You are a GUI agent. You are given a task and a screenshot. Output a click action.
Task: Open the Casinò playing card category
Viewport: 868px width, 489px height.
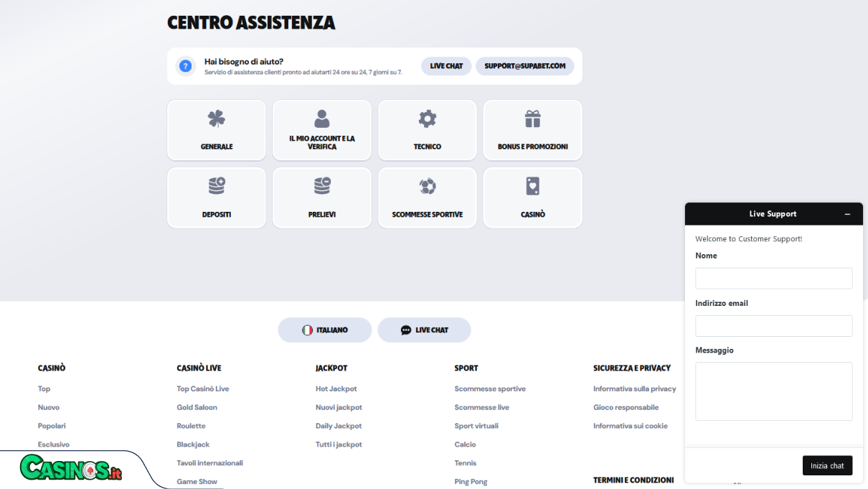coord(532,197)
